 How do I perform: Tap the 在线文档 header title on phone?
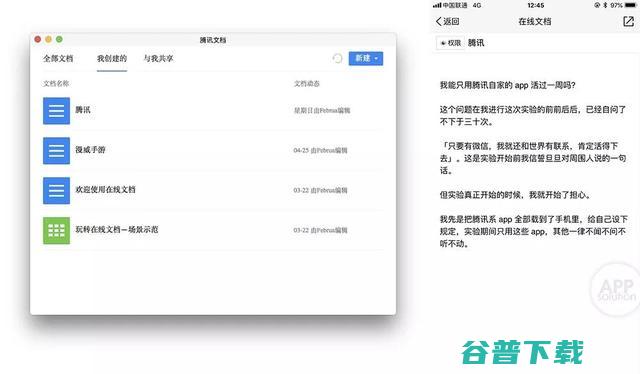click(535, 22)
